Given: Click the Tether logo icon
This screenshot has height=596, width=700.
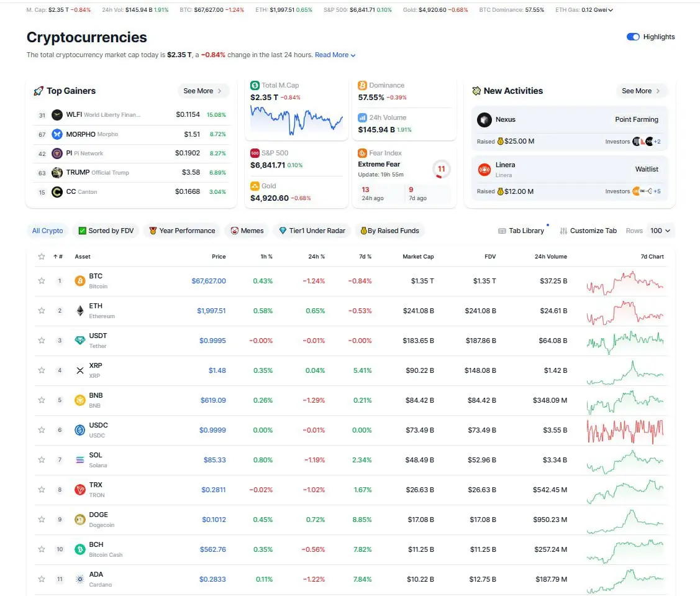Looking at the screenshot, I should point(80,341).
